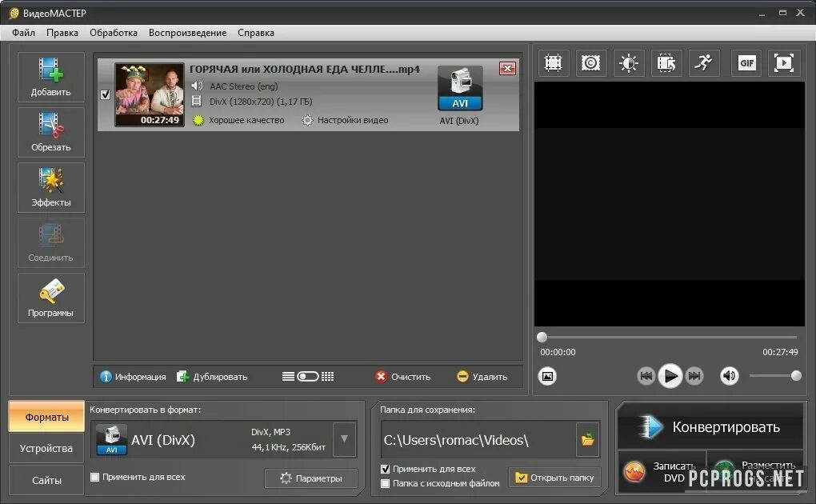The width and height of the screenshot is (816, 504).
Task: Open the Параметры settings button
Action: (311, 478)
